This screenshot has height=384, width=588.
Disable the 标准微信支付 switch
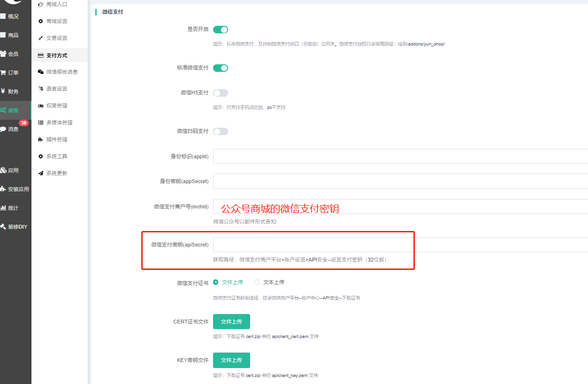(x=221, y=68)
